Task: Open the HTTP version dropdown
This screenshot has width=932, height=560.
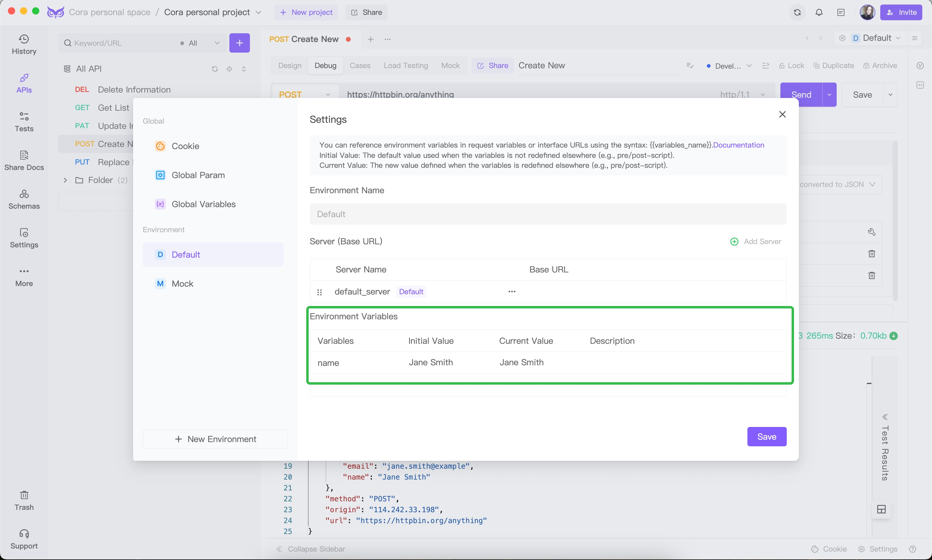Action: [742, 94]
